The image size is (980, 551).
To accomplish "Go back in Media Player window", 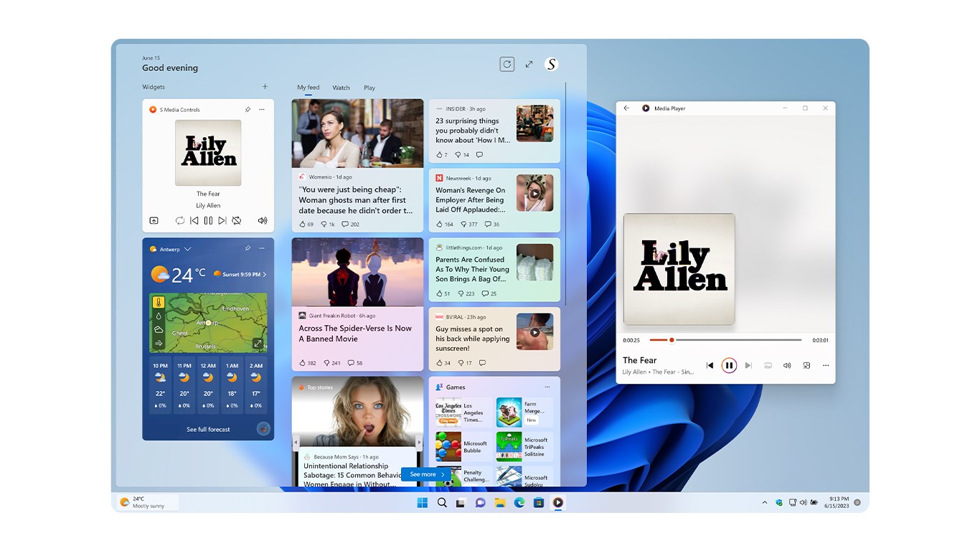I will coord(626,108).
